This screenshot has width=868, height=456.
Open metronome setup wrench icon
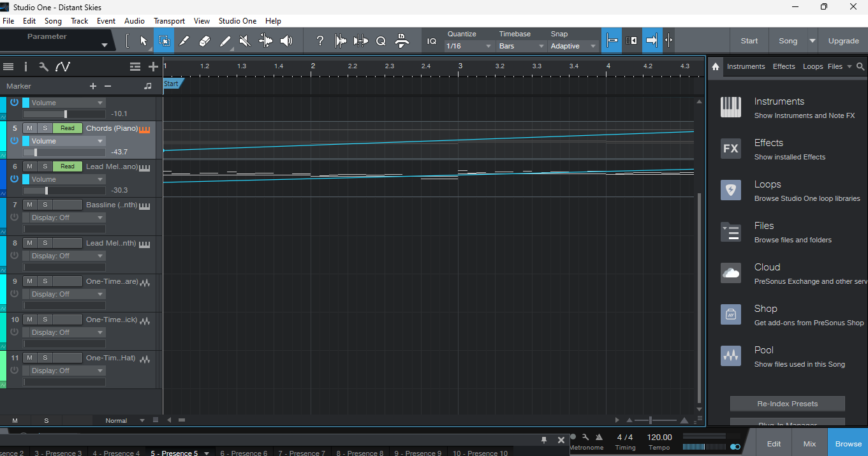(585, 437)
